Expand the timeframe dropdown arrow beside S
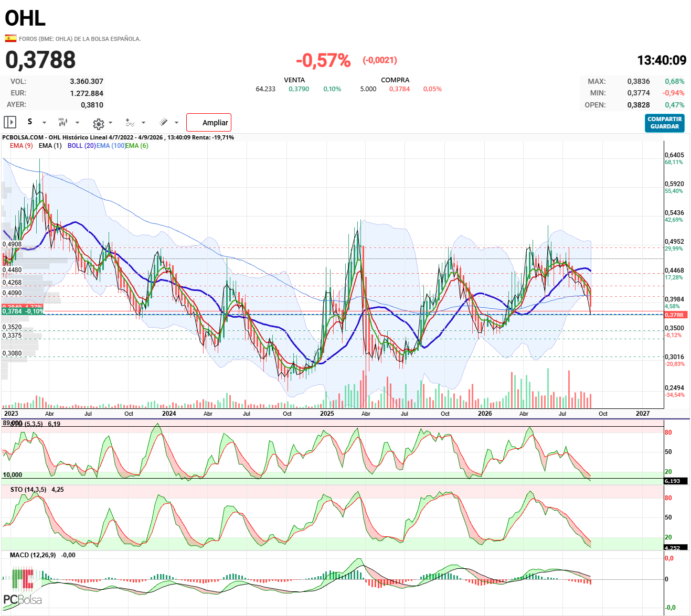Screen dimensions: 691x616 (44, 123)
